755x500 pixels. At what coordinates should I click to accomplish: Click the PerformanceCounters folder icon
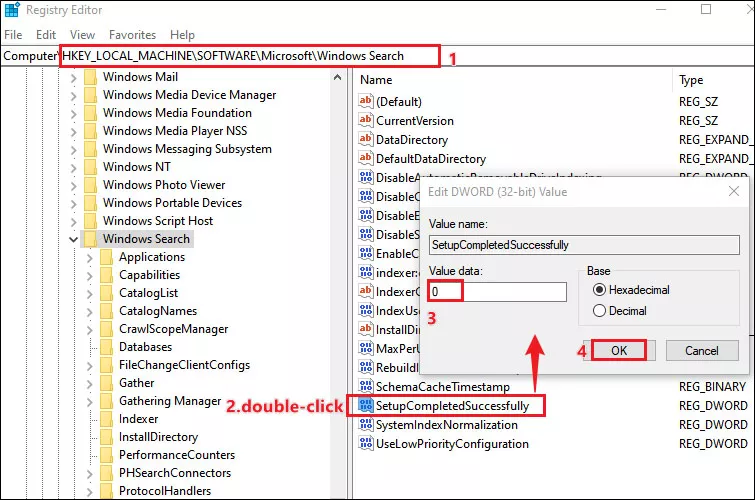coord(107,455)
